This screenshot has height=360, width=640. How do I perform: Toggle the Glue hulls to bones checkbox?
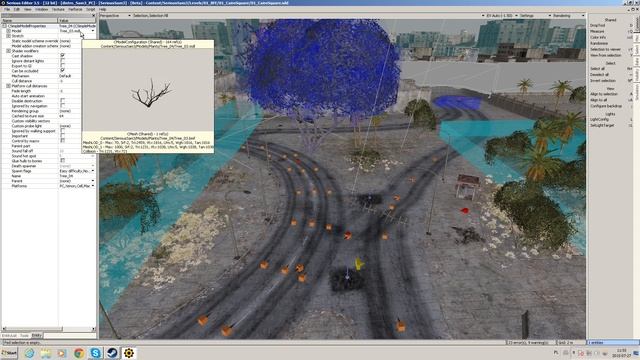[62, 161]
